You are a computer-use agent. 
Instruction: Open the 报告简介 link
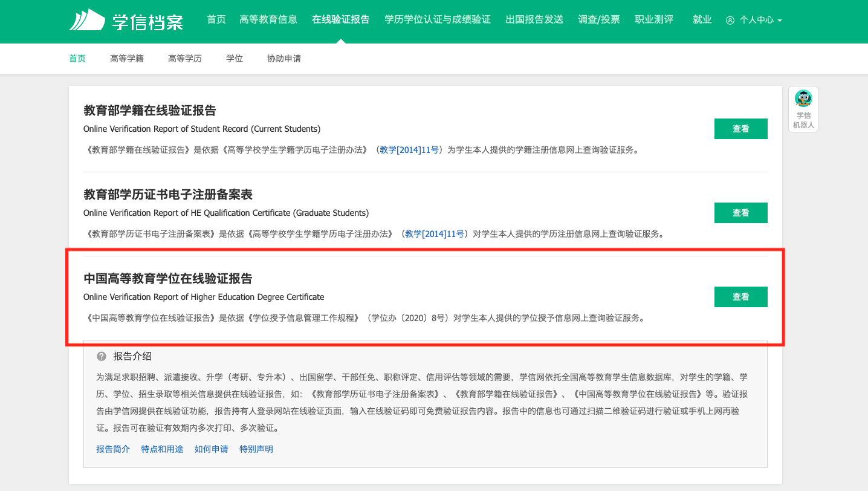point(113,449)
